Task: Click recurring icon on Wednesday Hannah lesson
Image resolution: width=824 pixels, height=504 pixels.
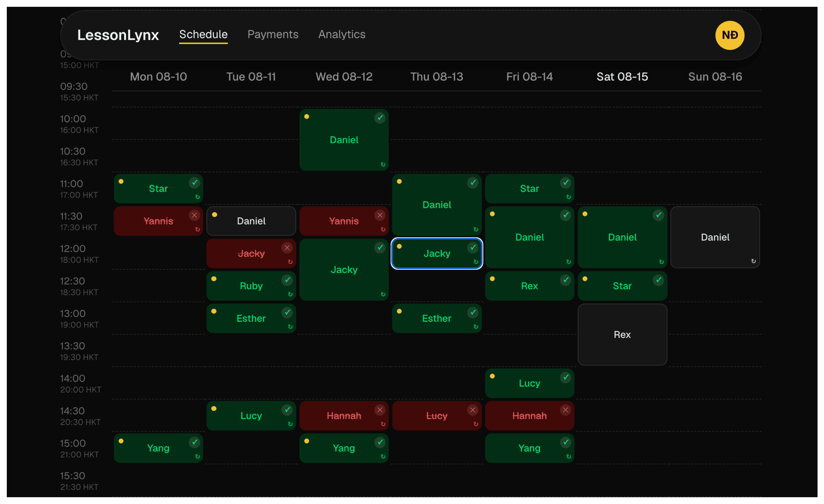Action: pos(383,424)
